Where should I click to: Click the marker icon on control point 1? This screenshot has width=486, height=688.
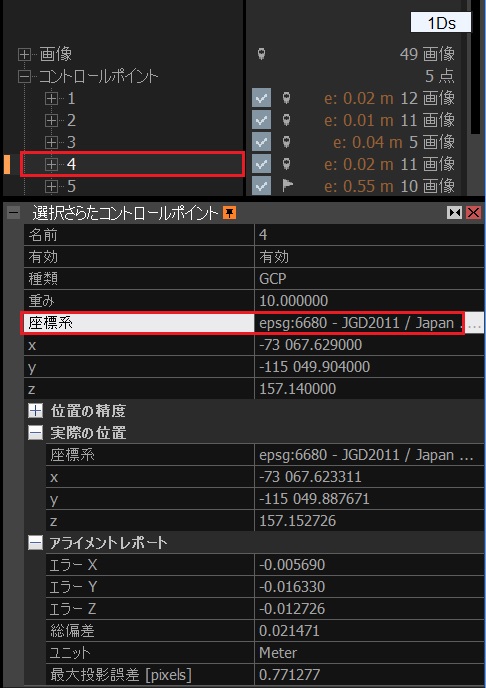(286, 98)
